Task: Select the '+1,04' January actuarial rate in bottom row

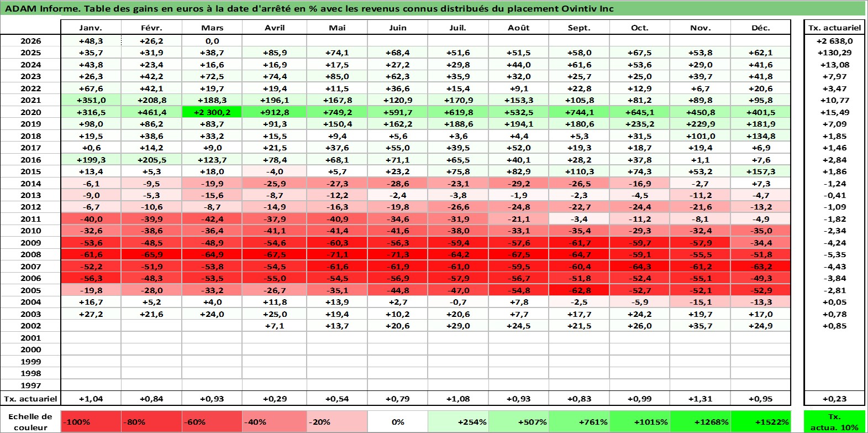Action: (91, 399)
